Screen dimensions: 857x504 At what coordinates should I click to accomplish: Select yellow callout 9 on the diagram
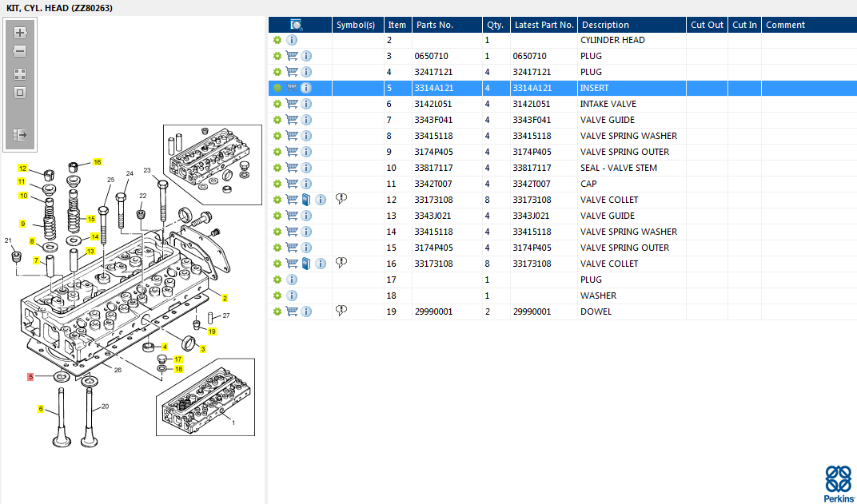(x=22, y=224)
